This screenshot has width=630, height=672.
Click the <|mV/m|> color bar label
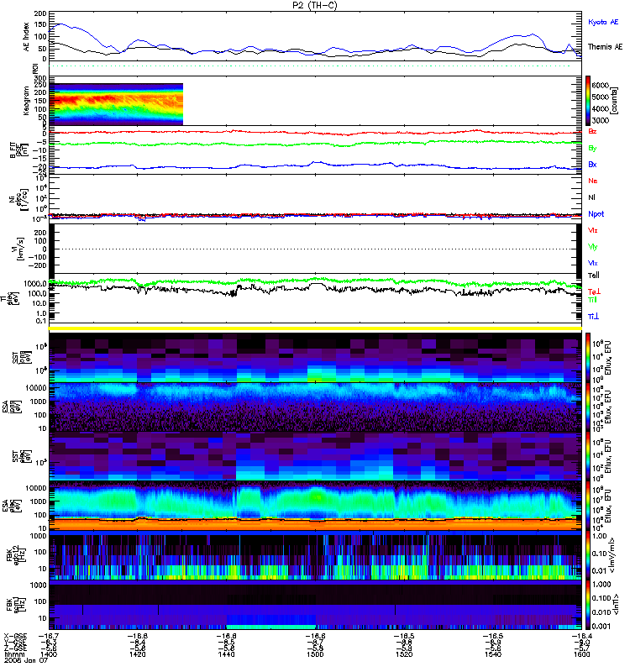click(612, 555)
